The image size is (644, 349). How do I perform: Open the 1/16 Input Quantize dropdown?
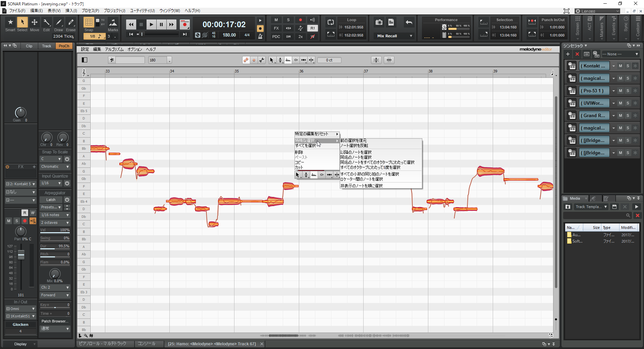coord(51,183)
